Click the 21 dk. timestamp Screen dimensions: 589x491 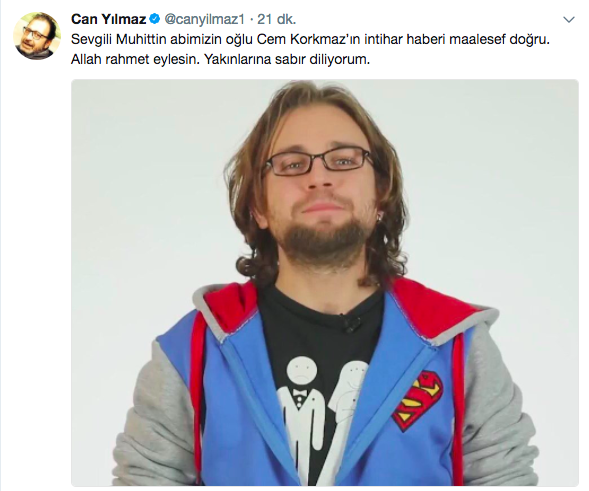coord(276,19)
